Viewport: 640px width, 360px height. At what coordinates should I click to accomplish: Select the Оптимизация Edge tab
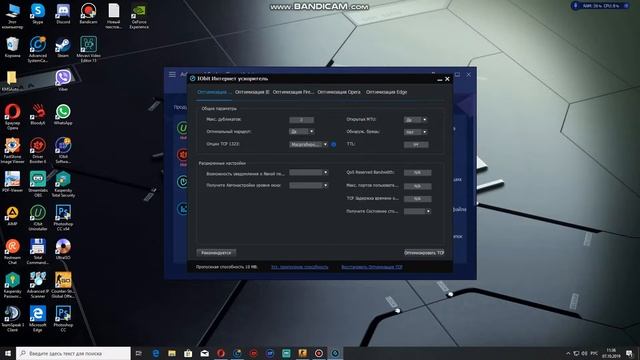point(387,92)
